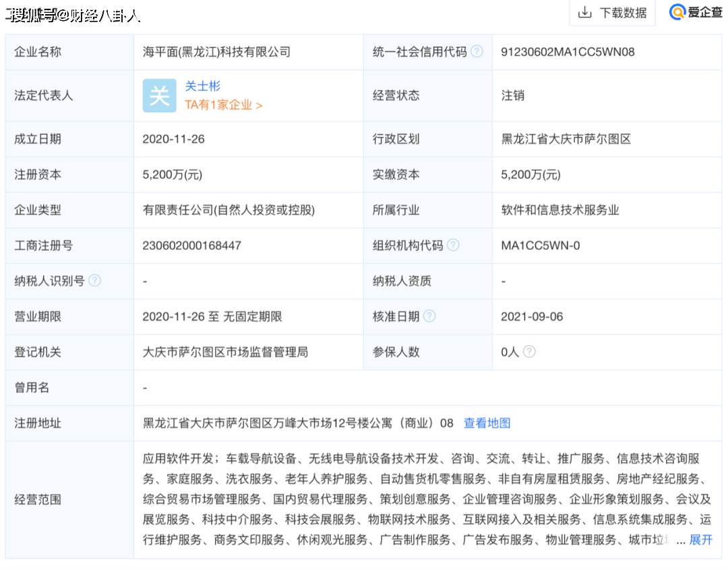Open the 查看地图 map link

coord(487,423)
